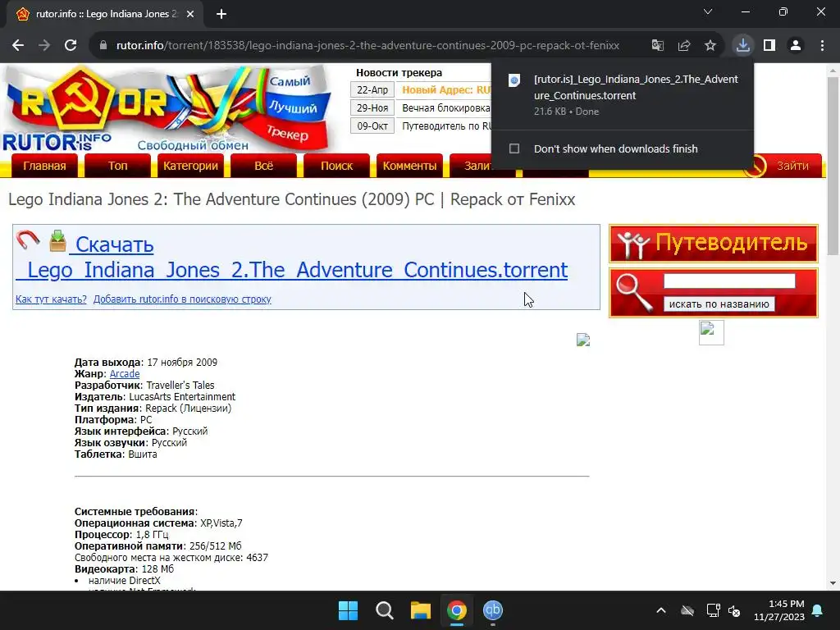840x630 pixels.
Task: Open the Комменты menu tab
Action: pyautogui.click(x=409, y=166)
